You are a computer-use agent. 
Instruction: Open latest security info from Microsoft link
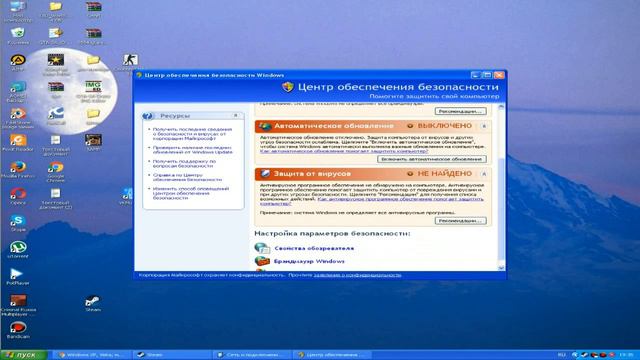(192, 134)
